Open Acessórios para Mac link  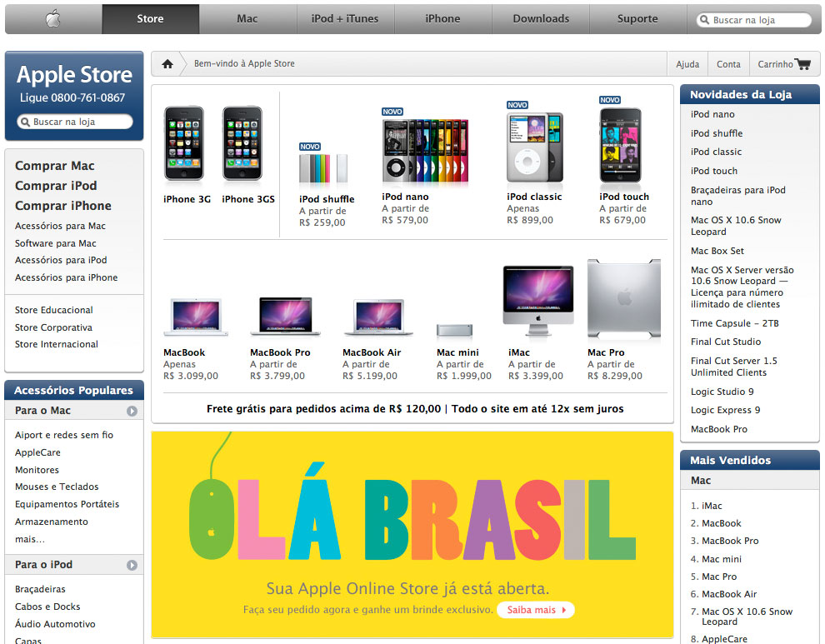click(60, 226)
